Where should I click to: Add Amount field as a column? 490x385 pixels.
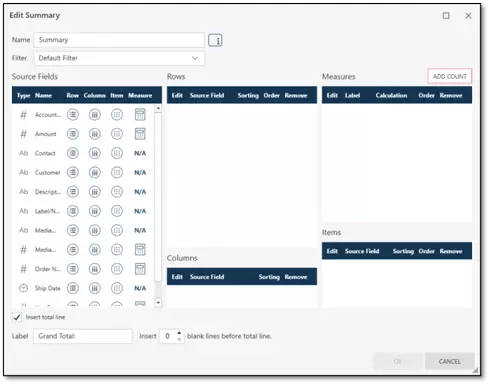pyautogui.click(x=95, y=134)
